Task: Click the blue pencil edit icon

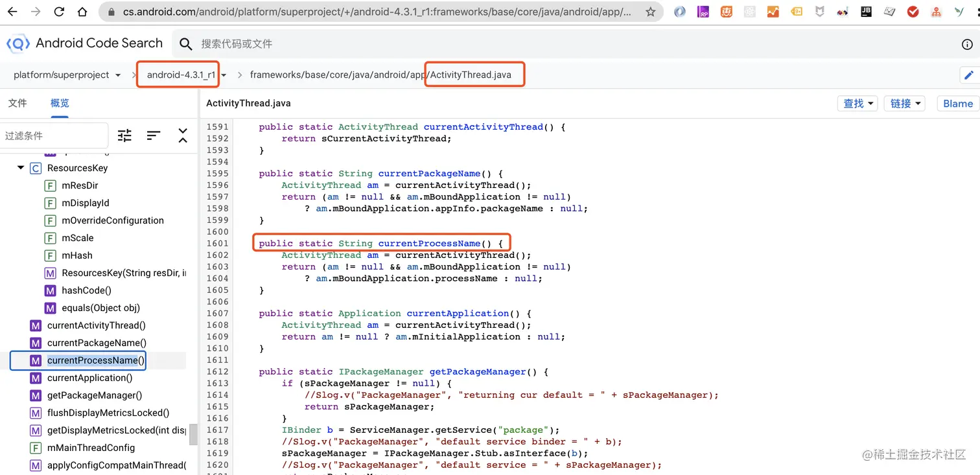Action: click(970, 75)
